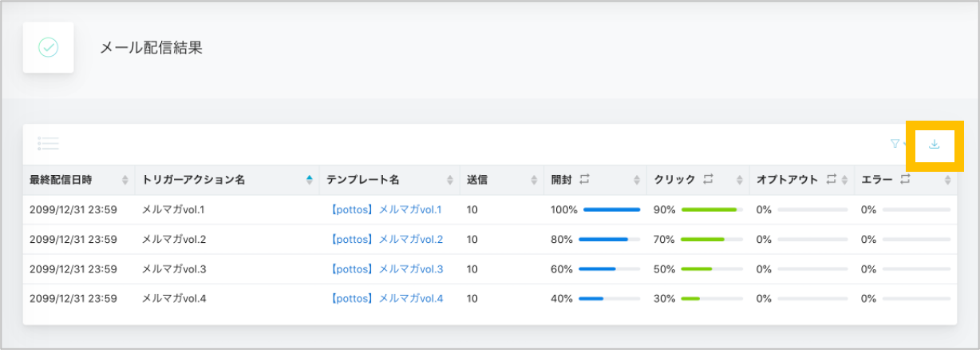
Task: Click the 50% click rate value
Action: click(x=664, y=268)
